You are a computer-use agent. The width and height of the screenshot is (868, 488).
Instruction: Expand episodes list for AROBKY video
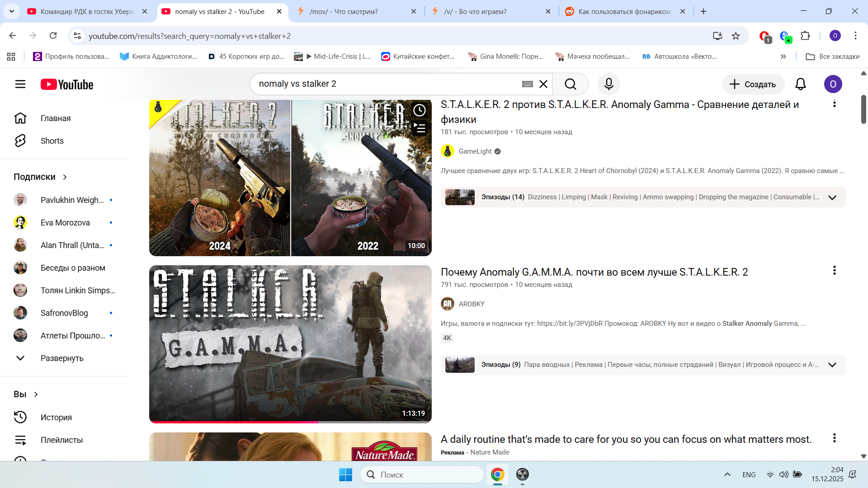point(832,365)
